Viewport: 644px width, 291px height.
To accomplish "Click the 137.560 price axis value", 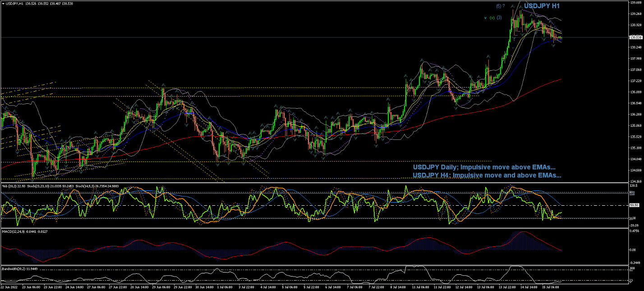I will click(635, 69).
